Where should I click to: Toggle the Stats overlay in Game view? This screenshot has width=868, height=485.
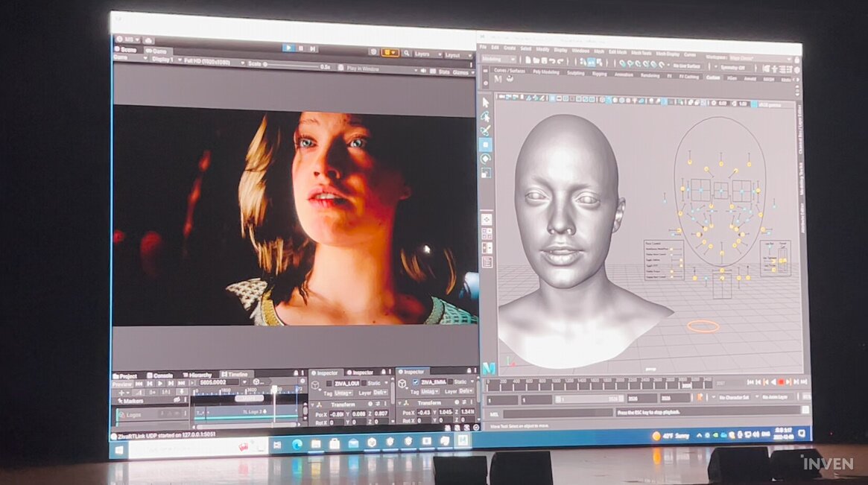click(444, 72)
